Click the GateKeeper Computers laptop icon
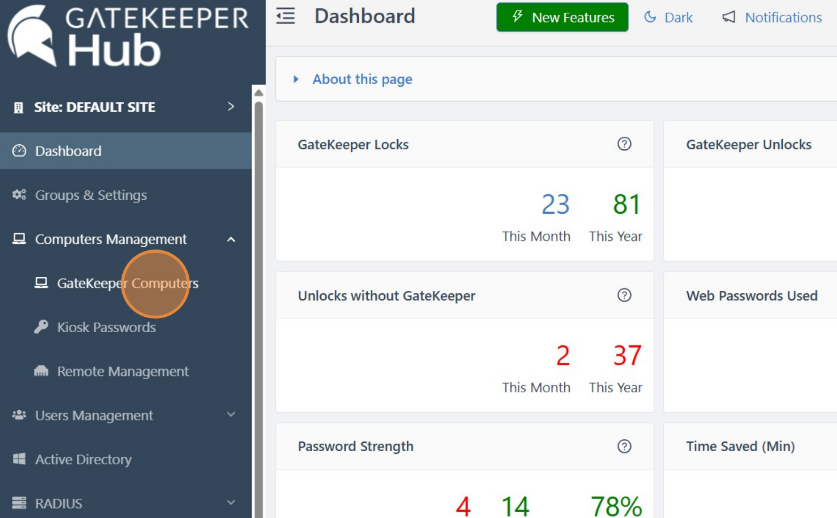The image size is (837, 518). click(x=41, y=282)
